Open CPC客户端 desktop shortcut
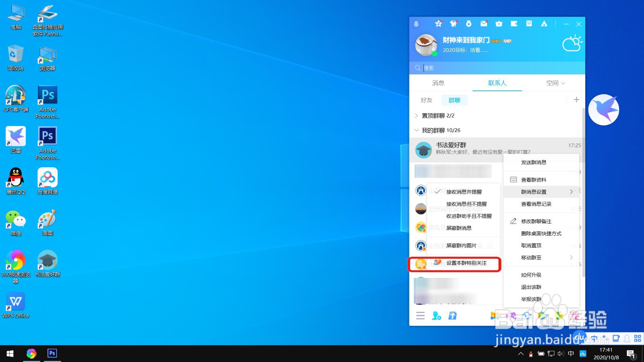The height and width of the screenshot is (362, 644). click(x=16, y=99)
